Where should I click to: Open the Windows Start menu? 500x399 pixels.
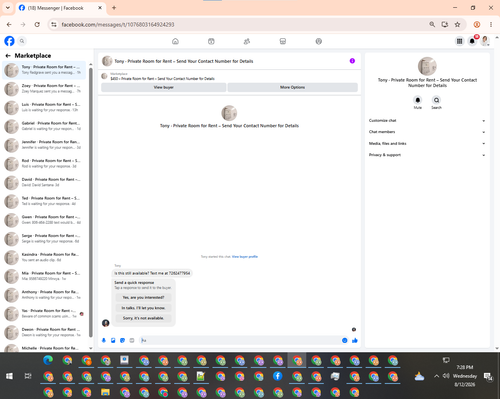coord(9,376)
